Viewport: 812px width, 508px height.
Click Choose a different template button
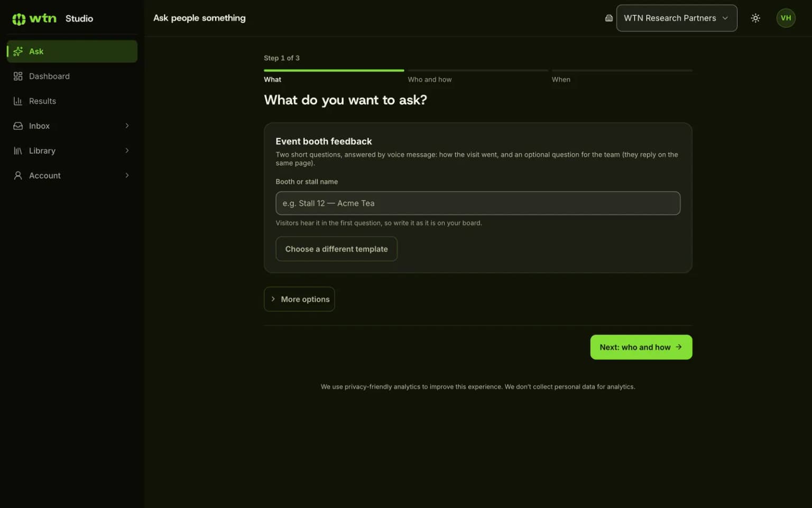336,249
